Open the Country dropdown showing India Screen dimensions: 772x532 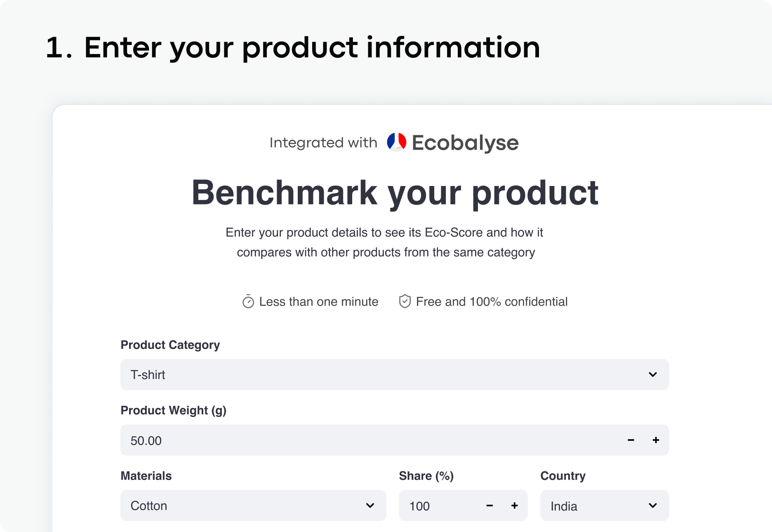coord(604,506)
